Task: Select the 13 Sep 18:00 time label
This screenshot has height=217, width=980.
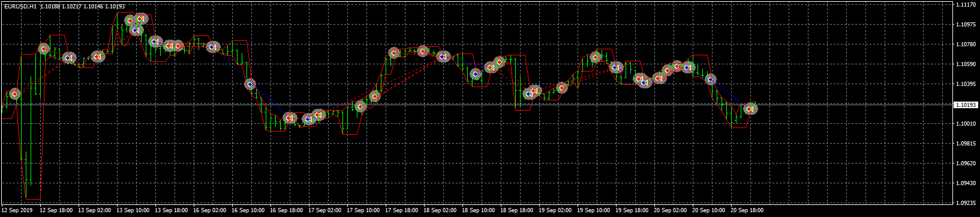Action: pos(172,211)
